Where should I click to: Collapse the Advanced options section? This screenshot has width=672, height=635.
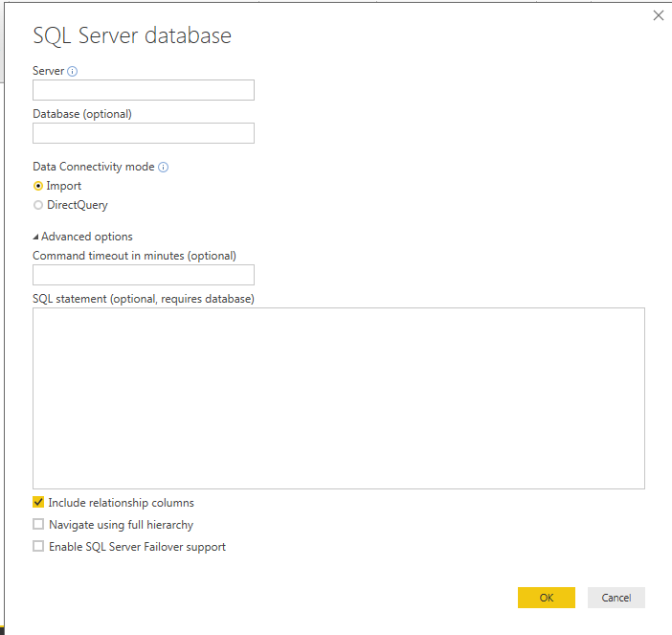pos(36,237)
